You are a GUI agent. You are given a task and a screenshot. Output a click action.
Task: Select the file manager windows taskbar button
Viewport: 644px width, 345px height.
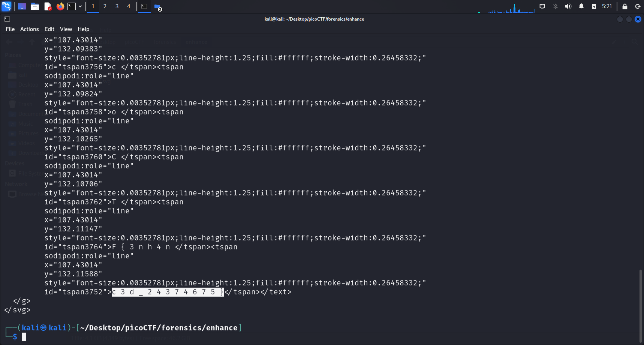pyautogui.click(x=158, y=7)
